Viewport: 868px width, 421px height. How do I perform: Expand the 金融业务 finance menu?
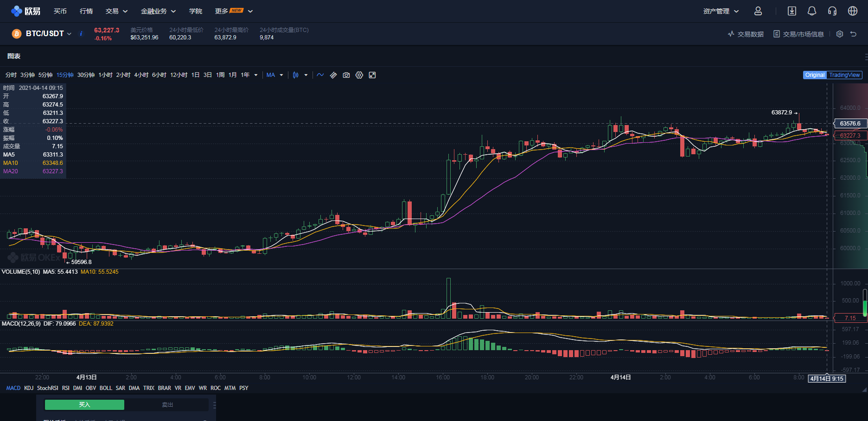[158, 11]
